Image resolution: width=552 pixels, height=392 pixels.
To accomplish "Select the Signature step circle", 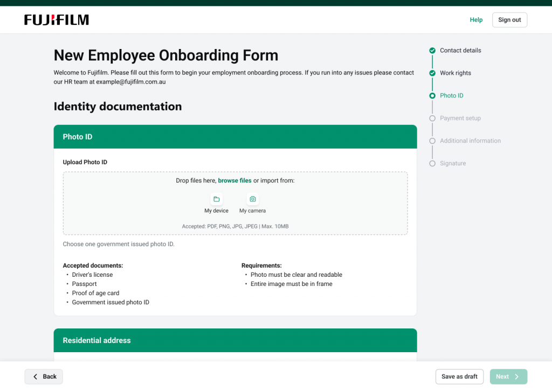I will 431,163.
